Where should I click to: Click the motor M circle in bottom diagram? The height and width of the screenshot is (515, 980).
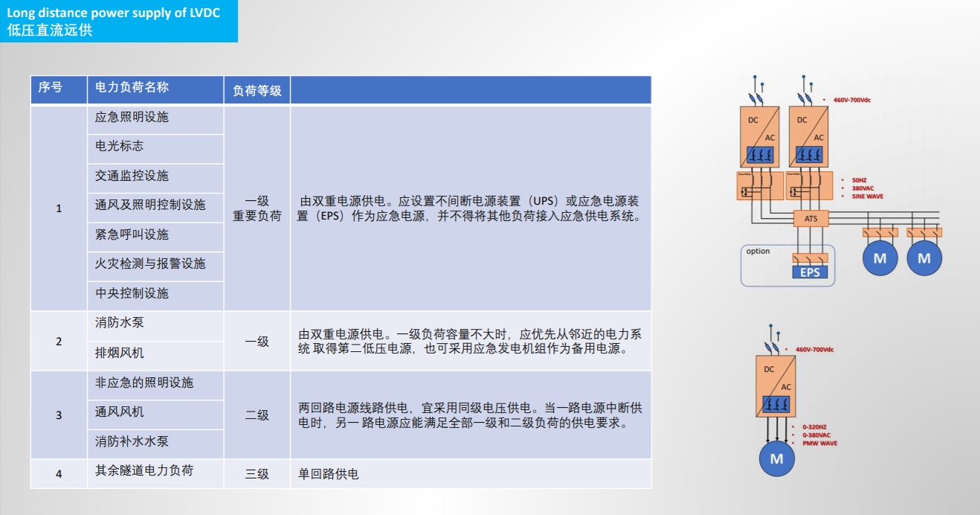[776, 458]
